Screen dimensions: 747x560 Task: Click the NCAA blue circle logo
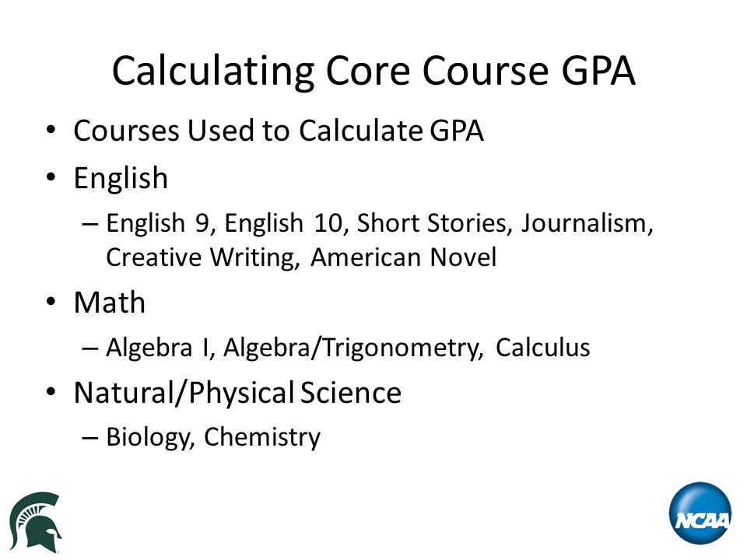pos(700,513)
